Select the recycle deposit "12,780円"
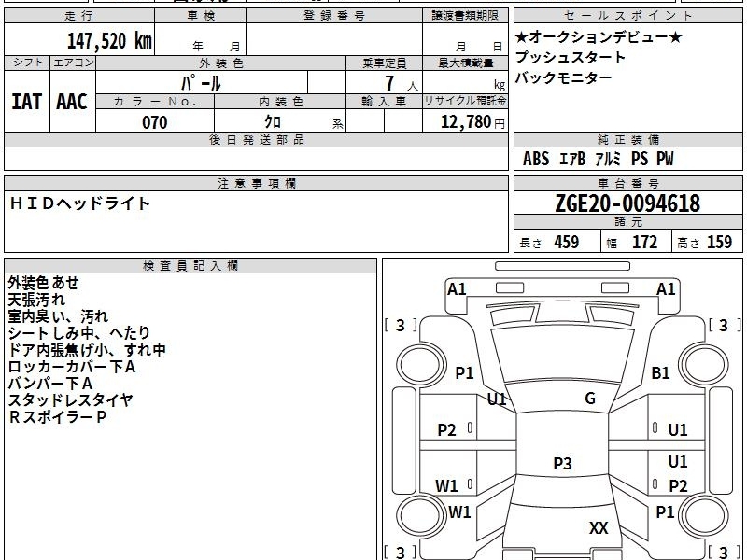 tap(472, 122)
